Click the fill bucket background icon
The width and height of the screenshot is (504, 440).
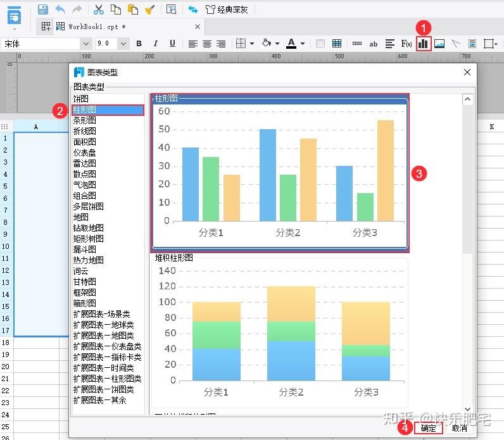(x=266, y=43)
